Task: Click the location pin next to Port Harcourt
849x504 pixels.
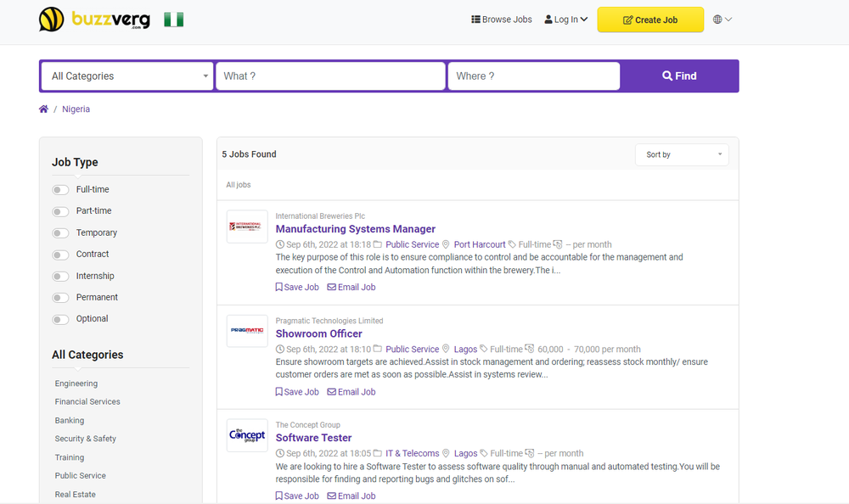Action: point(446,244)
